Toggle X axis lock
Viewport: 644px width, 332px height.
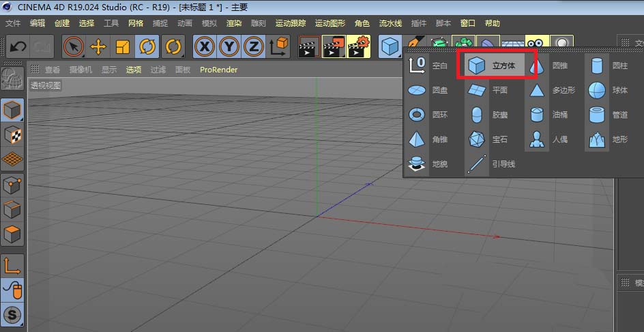pos(204,47)
